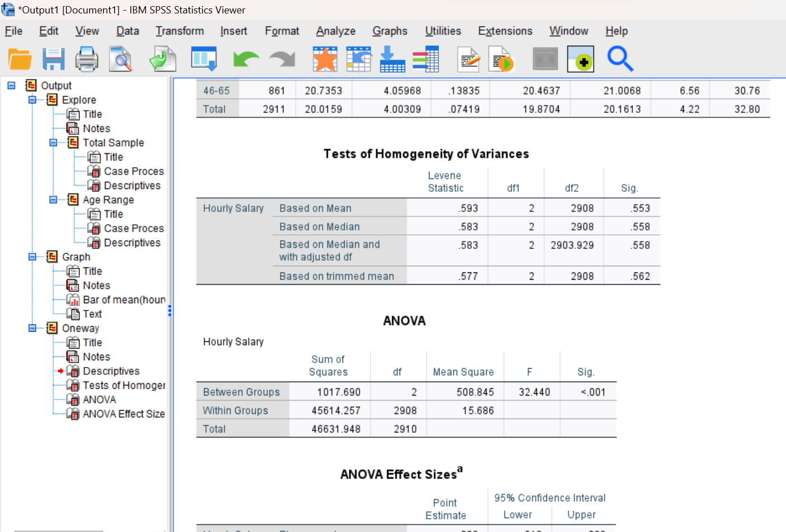Open the View menu

point(87,31)
